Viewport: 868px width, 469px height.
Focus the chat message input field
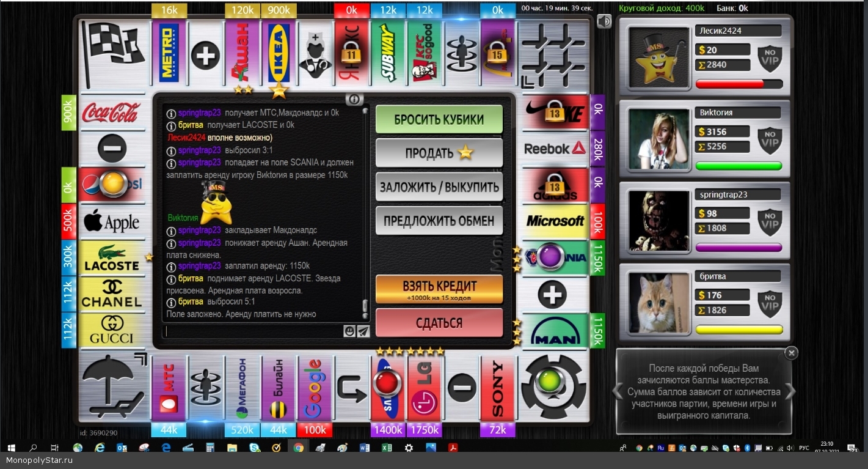[253, 331]
